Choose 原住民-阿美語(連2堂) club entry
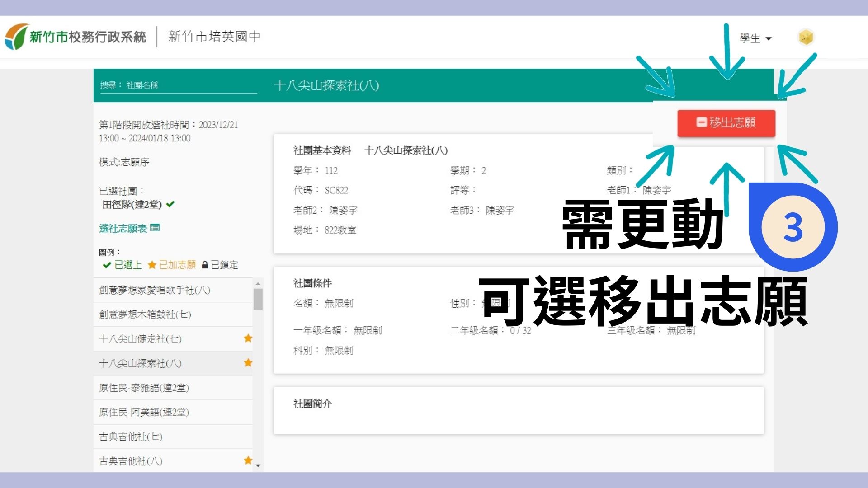 144,412
